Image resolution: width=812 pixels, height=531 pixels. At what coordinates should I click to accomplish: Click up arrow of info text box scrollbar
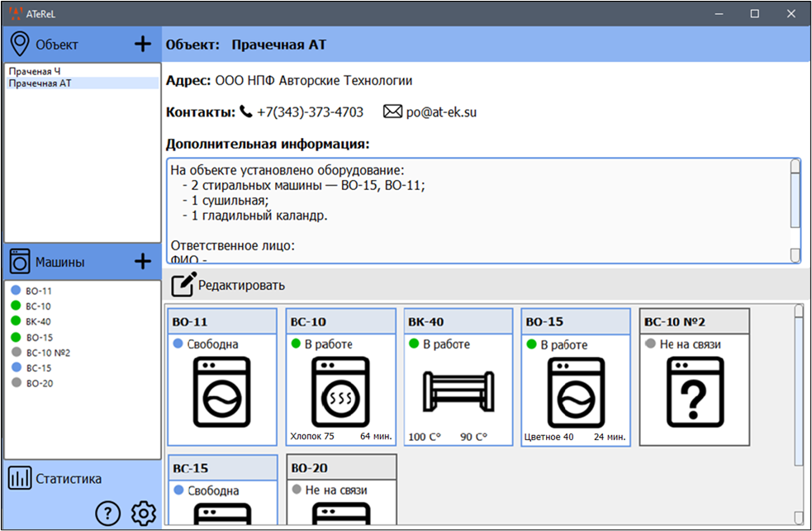pyautogui.click(x=795, y=166)
